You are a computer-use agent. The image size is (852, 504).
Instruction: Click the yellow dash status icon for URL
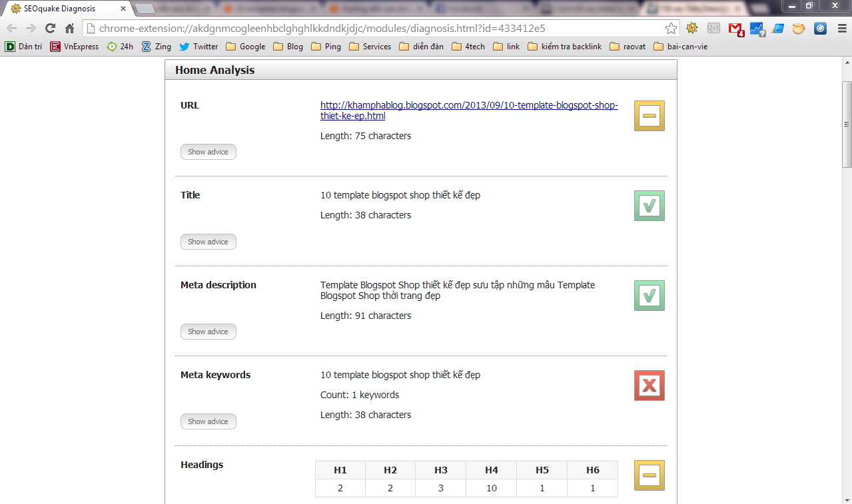tap(649, 116)
